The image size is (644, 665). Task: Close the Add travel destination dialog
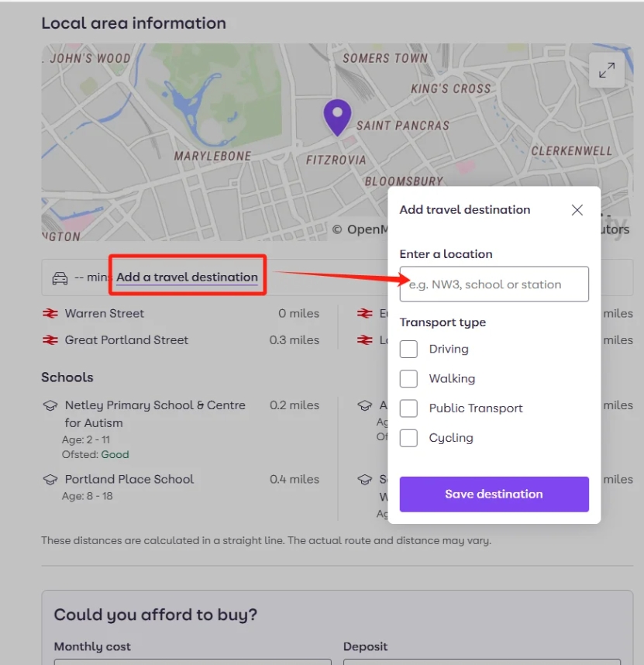point(577,210)
